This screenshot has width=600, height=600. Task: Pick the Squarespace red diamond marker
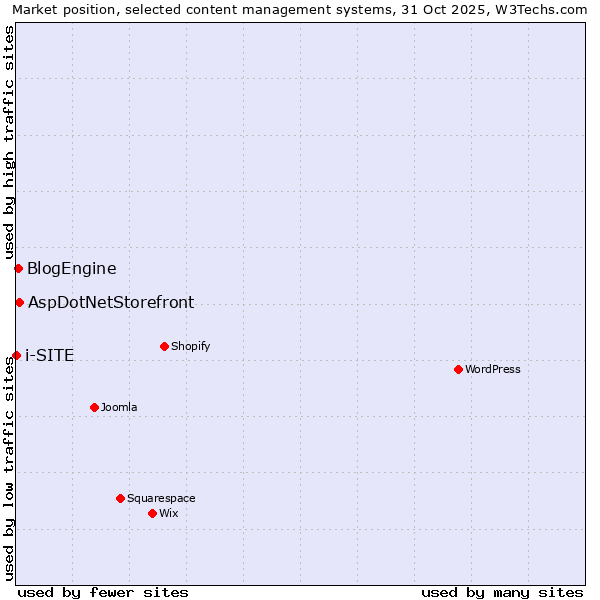tap(120, 498)
